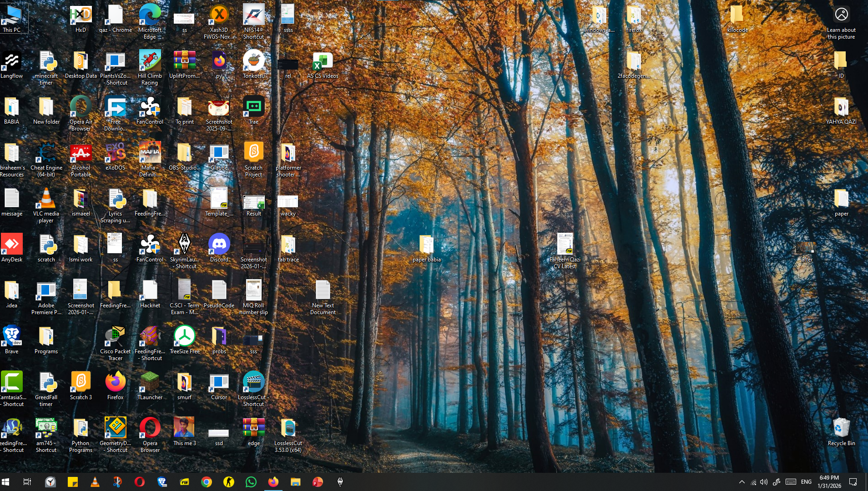Click the Cisco Packet Tracer icon
Image resolution: width=868 pixels, height=491 pixels.
click(115, 337)
